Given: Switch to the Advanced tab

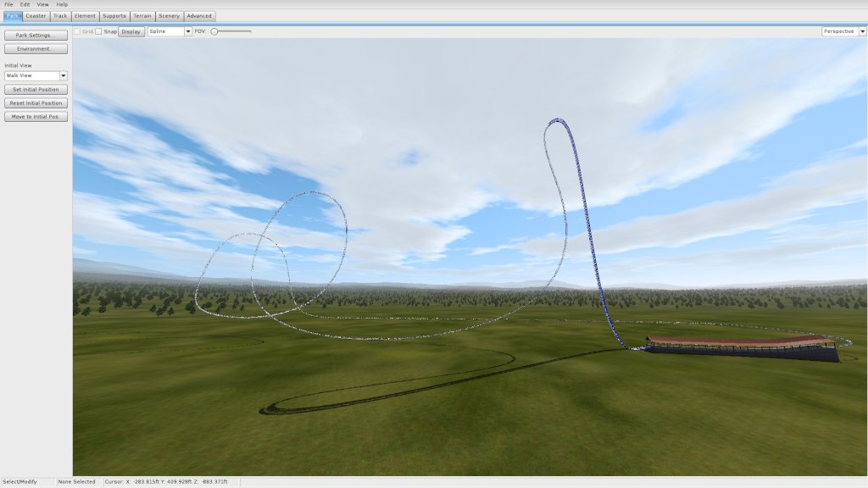Looking at the screenshot, I should 199,16.
